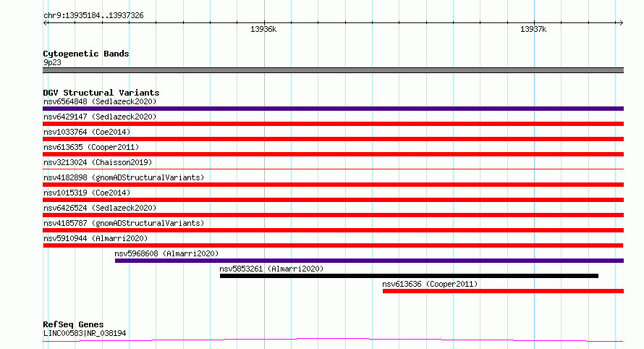Click the red nsv613636 variant bar
The image size is (644, 349).
click(x=503, y=291)
